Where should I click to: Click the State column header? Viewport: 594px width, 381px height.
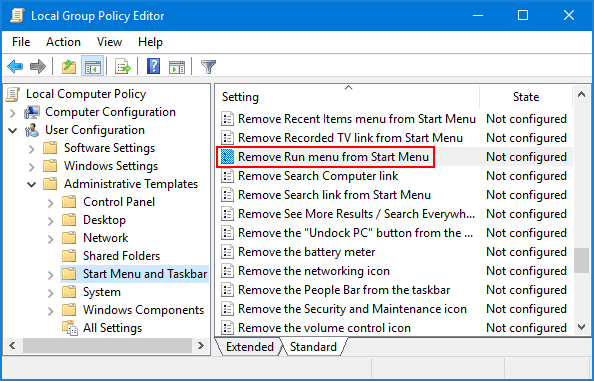pos(526,97)
